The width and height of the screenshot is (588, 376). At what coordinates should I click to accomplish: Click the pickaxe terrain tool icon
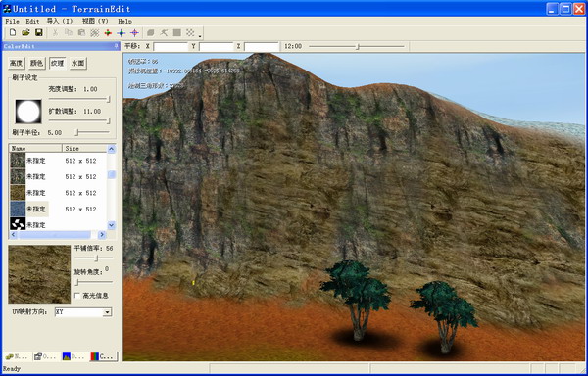coord(164,33)
